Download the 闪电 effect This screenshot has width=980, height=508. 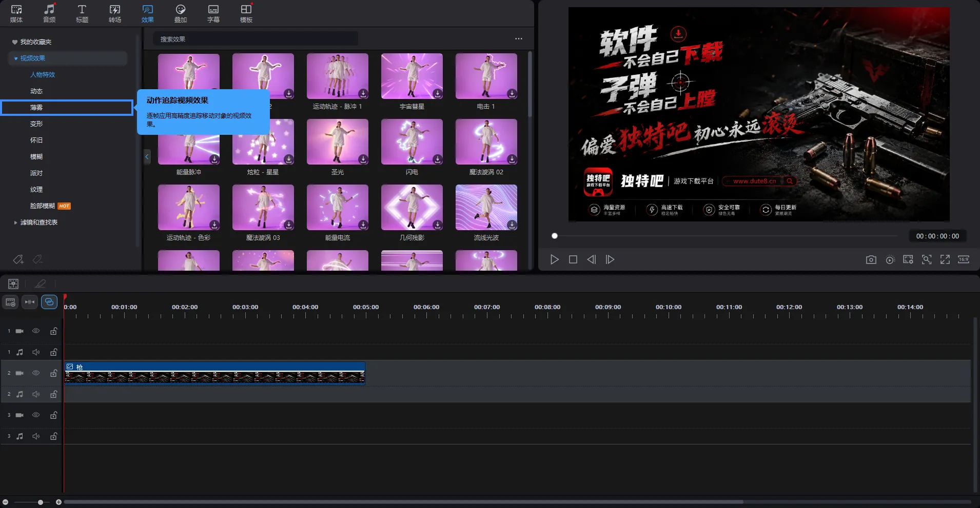point(438,159)
